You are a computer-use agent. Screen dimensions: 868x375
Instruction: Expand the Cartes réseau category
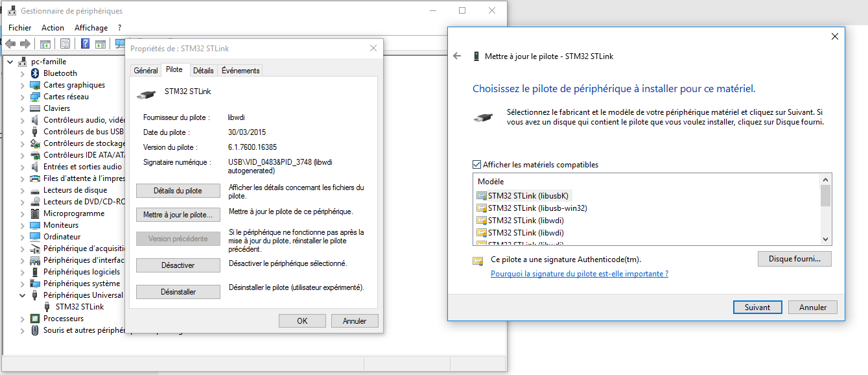click(x=23, y=97)
